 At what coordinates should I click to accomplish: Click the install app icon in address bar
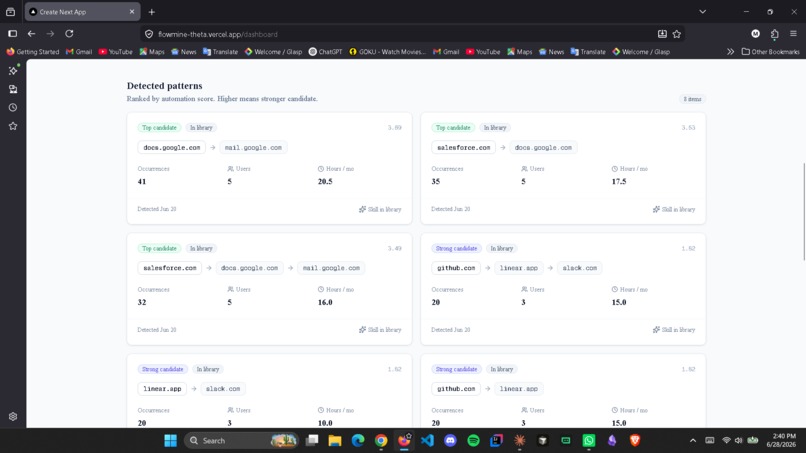pos(662,34)
